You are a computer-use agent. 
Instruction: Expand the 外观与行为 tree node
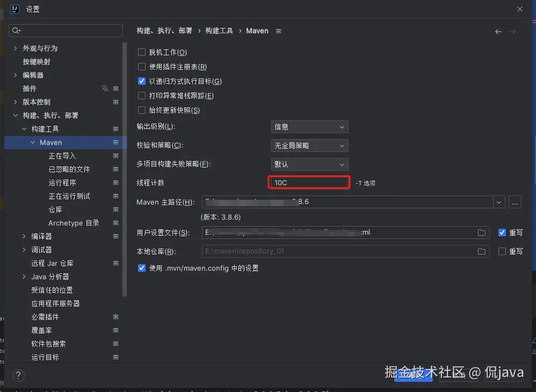(x=16, y=48)
